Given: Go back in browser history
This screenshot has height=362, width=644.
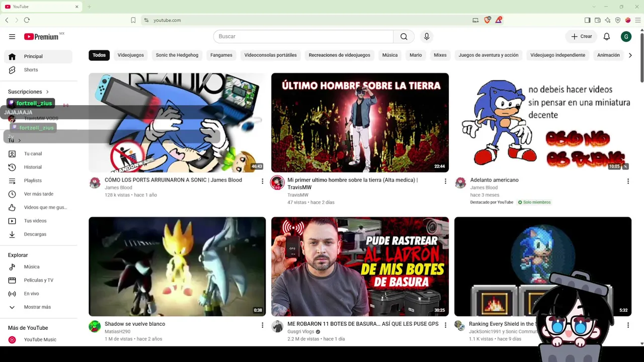Looking at the screenshot, I should click(7, 20).
